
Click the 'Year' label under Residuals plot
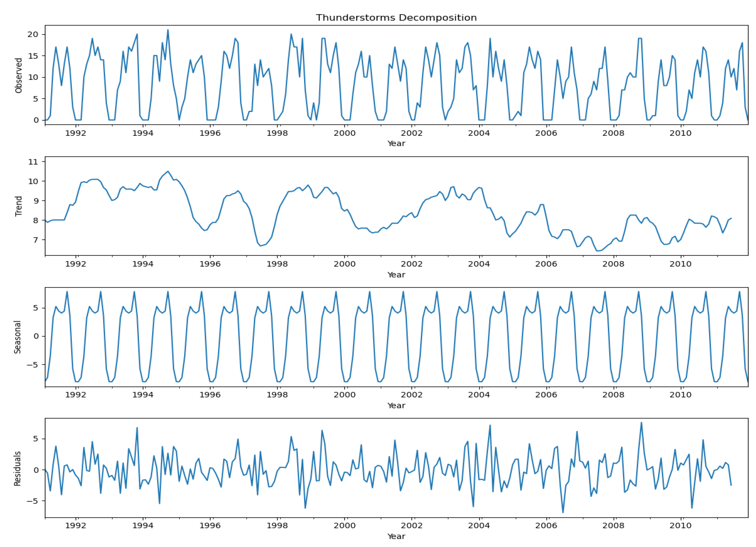click(x=396, y=536)
